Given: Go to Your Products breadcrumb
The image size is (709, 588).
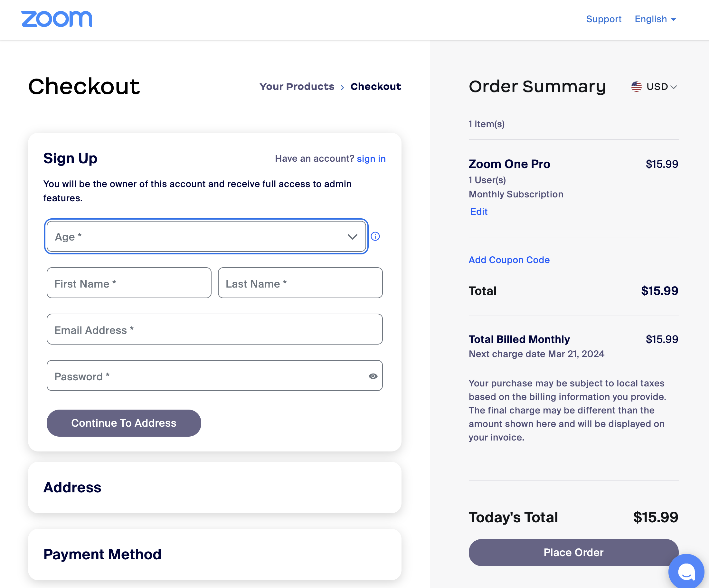Looking at the screenshot, I should pos(297,86).
